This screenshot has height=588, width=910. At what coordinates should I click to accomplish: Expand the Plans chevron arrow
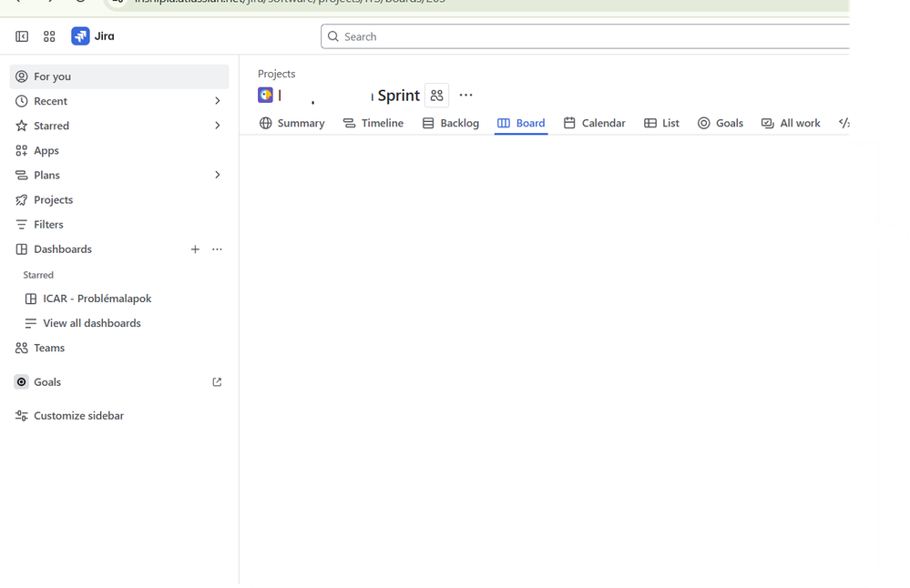pyautogui.click(x=218, y=175)
